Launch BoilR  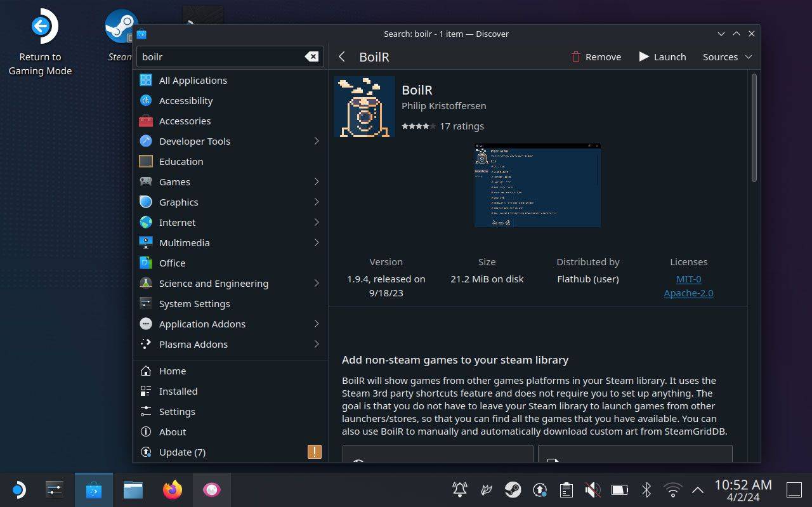coord(662,56)
